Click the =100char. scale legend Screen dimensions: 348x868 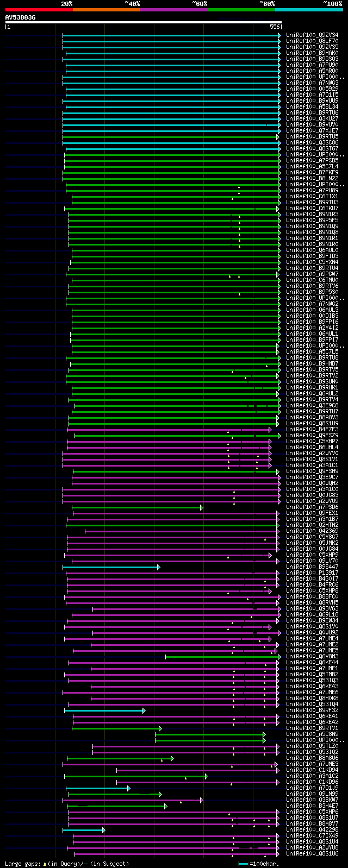coord(259,864)
